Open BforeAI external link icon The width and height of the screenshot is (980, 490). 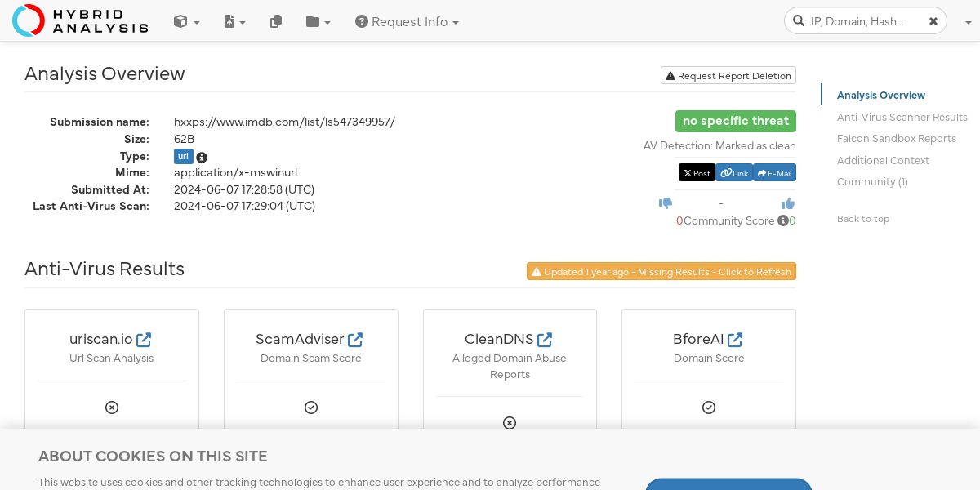click(735, 339)
